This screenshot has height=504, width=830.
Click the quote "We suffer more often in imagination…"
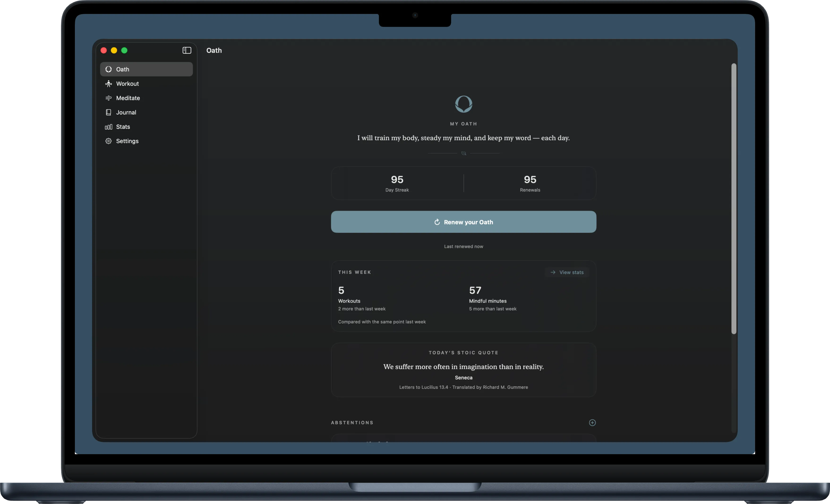(x=463, y=367)
